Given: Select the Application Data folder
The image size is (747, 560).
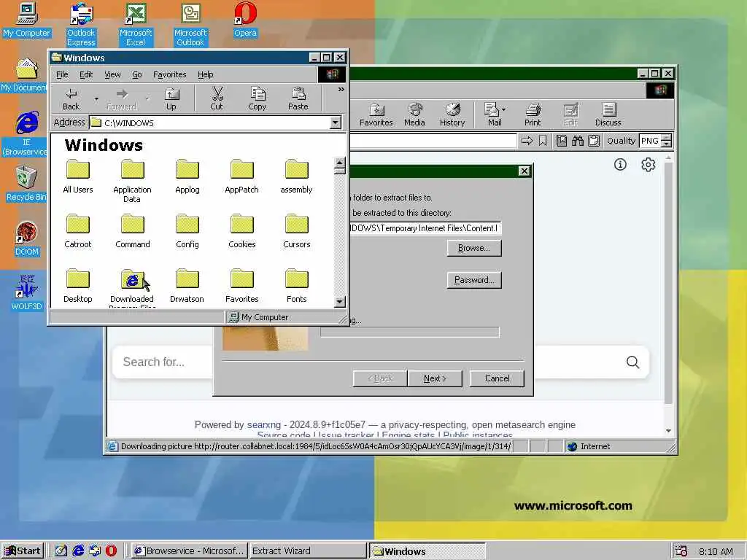Looking at the screenshot, I should click(x=132, y=181).
